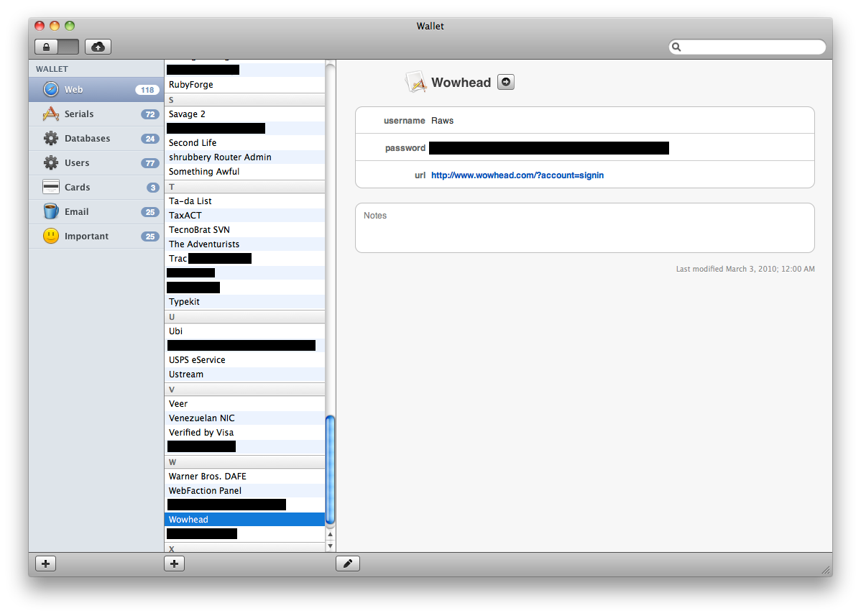Add a new entry with list plus button
The width and height of the screenshot is (861, 616).
point(174,564)
